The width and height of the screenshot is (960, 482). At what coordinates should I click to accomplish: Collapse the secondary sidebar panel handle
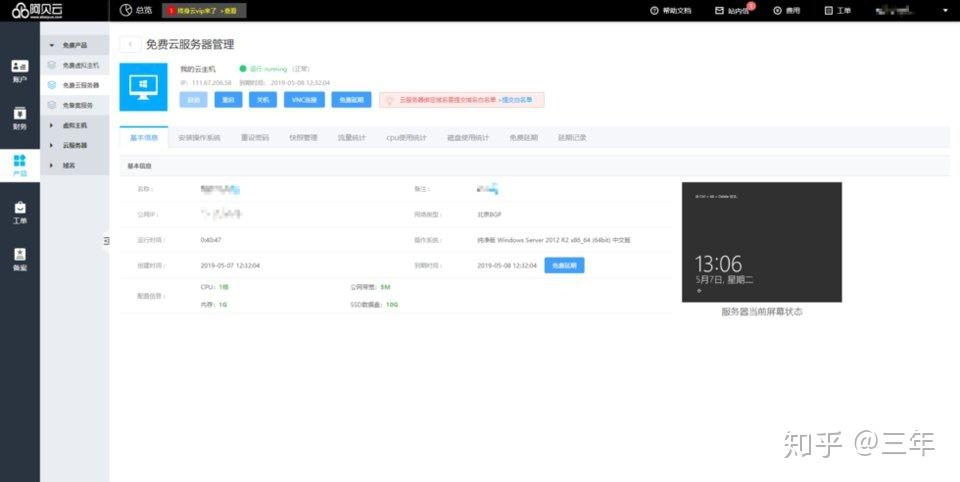pos(106,240)
